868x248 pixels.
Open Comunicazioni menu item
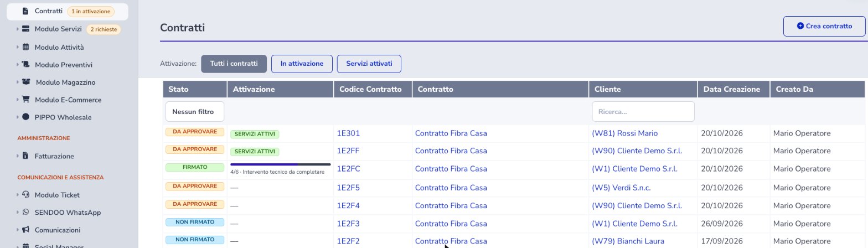pyautogui.click(x=58, y=230)
